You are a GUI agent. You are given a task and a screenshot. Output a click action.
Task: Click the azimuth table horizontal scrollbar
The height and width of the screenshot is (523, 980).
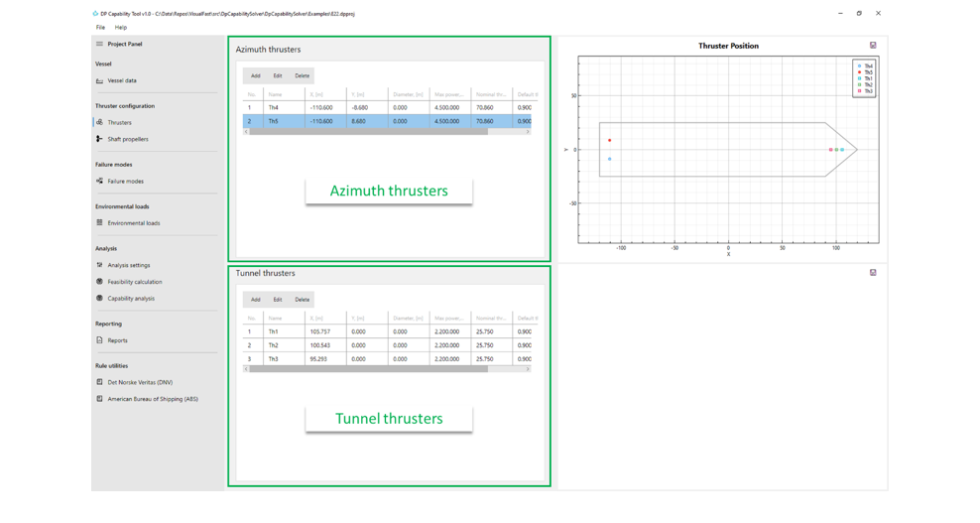368,131
